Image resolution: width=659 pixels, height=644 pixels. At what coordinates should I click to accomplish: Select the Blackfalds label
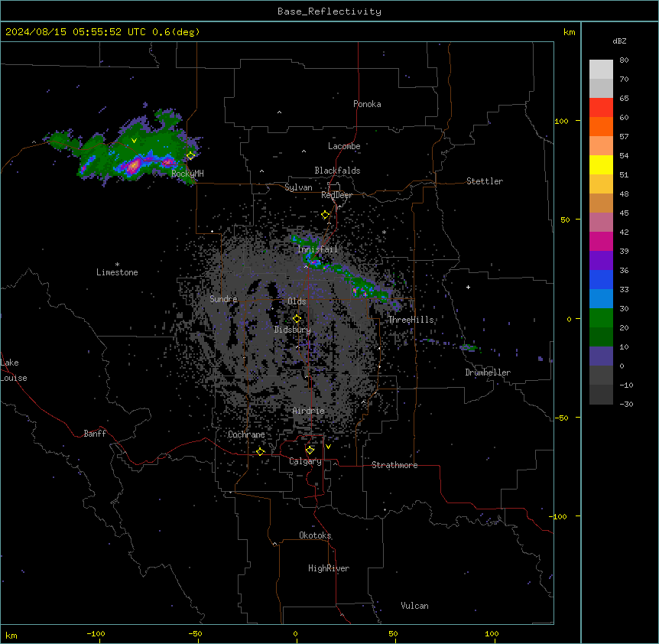(x=337, y=171)
